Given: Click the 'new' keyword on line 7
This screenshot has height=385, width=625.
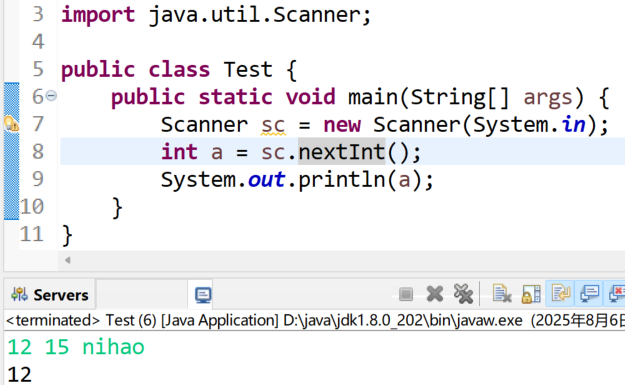Looking at the screenshot, I should click(342, 125).
